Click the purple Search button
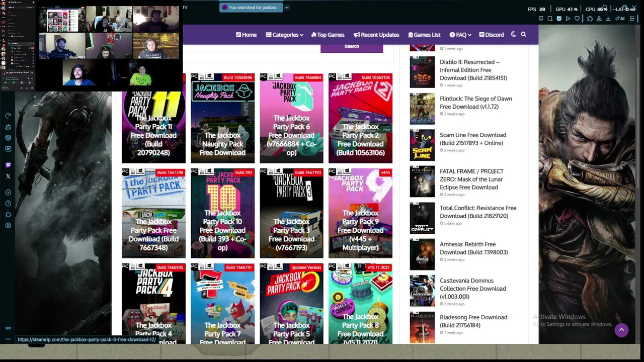Screen dimensions: 644x362 (x=352, y=46)
